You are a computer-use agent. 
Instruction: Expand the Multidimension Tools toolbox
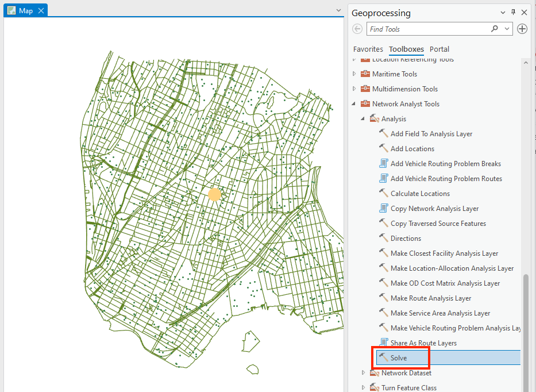[x=354, y=89]
